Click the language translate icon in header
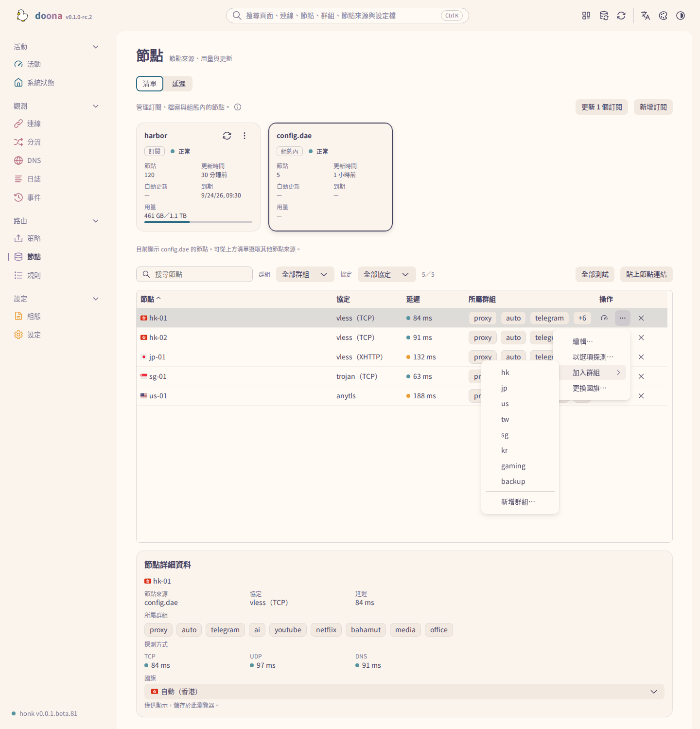700x729 pixels. [x=646, y=16]
